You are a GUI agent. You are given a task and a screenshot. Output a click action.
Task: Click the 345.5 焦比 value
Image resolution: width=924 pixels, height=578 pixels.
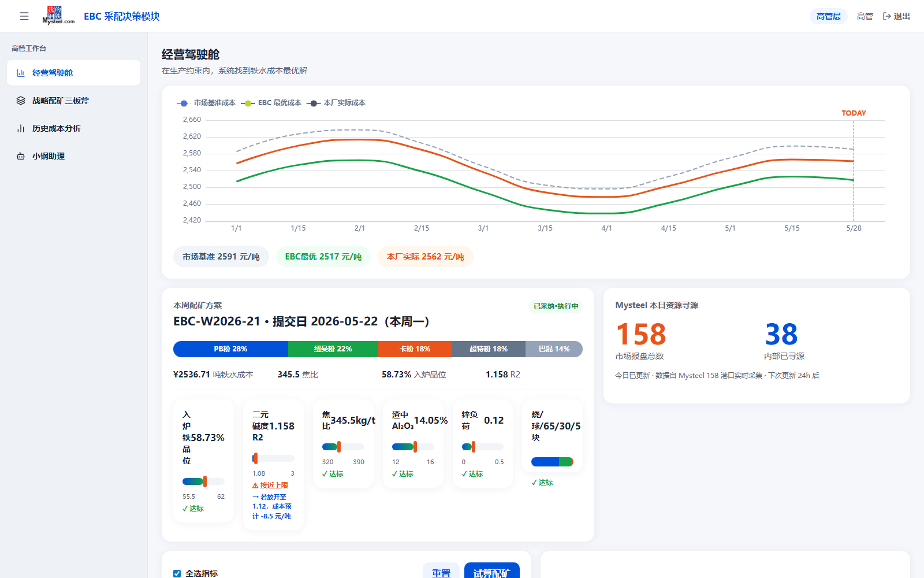tap(298, 375)
